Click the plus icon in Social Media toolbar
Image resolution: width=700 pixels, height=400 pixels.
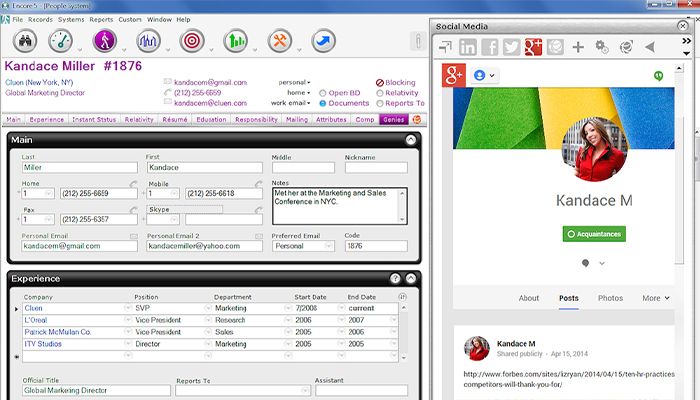click(578, 47)
